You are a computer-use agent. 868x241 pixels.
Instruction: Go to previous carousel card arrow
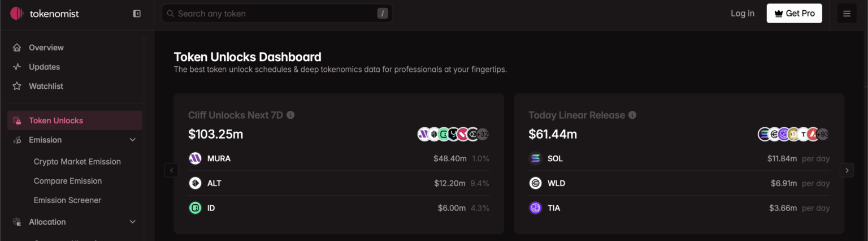click(x=171, y=170)
